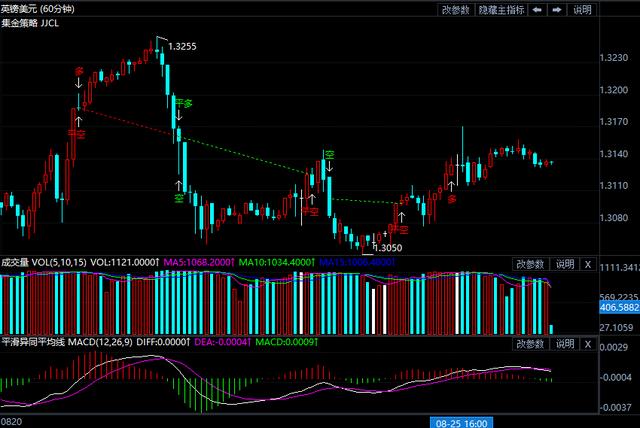Screen dimensions: 640x428
Task: Click 说明 for the MACD panel
Action: (x=565, y=344)
